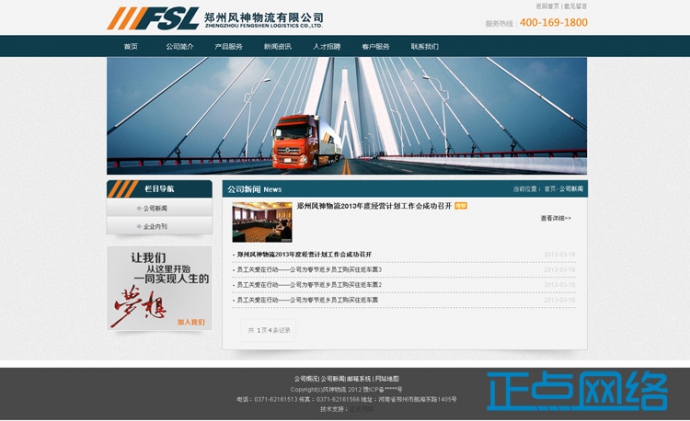The width and height of the screenshot is (690, 421).
Task: Click the 400-169-1800 hotline number
Action: [554, 22]
